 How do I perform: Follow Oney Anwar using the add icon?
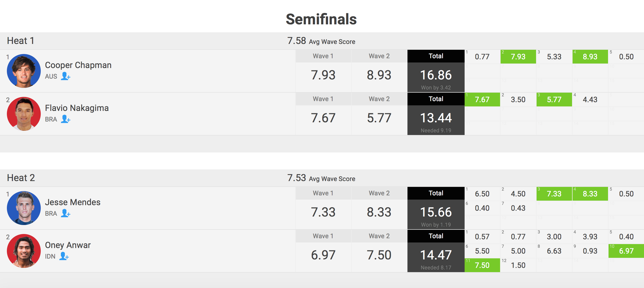click(64, 256)
